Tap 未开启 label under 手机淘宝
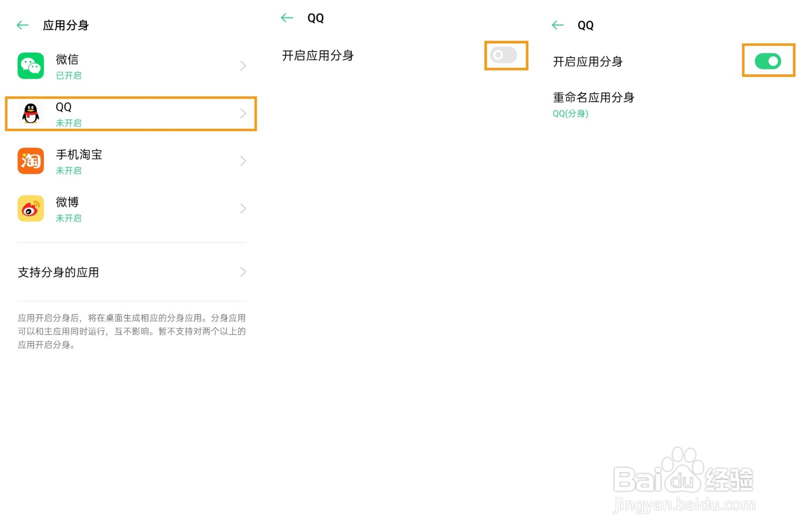This screenshot has width=799, height=532. point(69,170)
